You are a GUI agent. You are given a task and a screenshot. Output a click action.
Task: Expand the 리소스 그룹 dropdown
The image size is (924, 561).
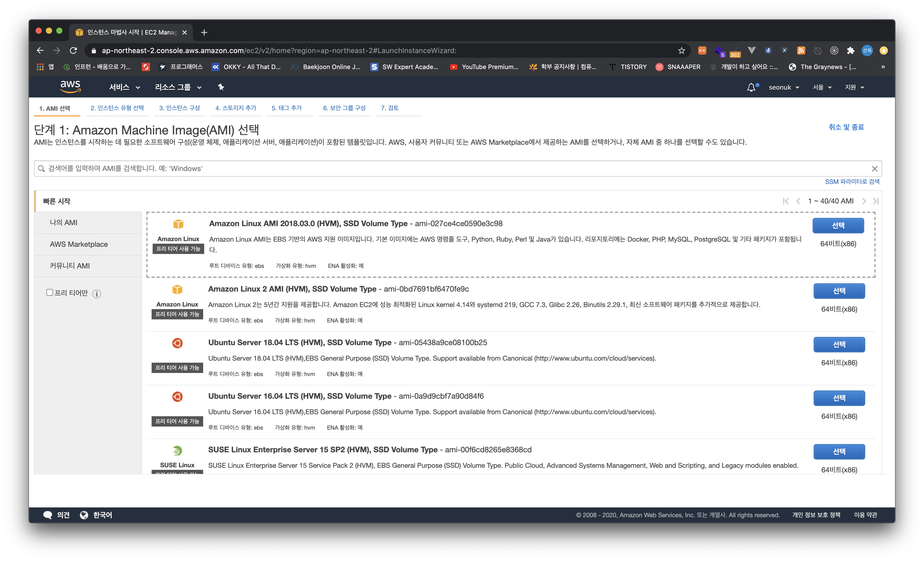tap(178, 87)
